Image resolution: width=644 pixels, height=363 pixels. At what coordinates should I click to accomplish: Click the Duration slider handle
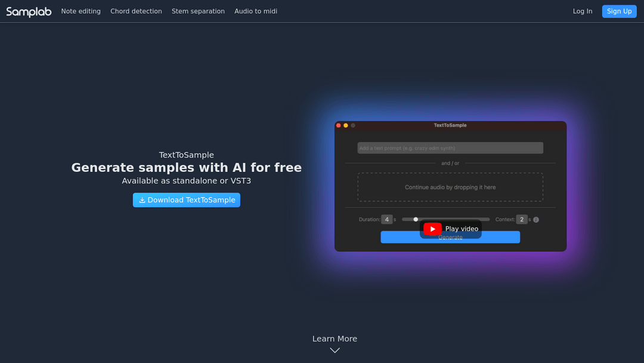pos(416,220)
